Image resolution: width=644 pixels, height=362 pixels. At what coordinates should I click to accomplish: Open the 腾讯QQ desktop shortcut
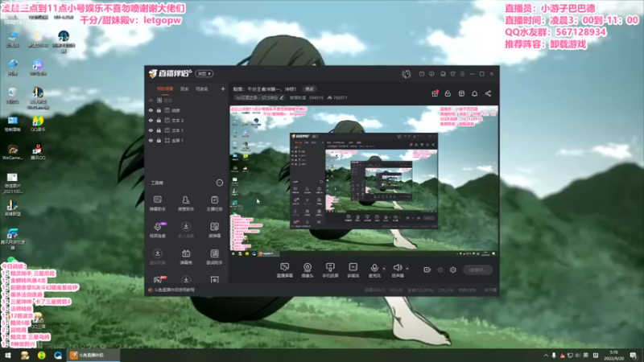pos(38,152)
